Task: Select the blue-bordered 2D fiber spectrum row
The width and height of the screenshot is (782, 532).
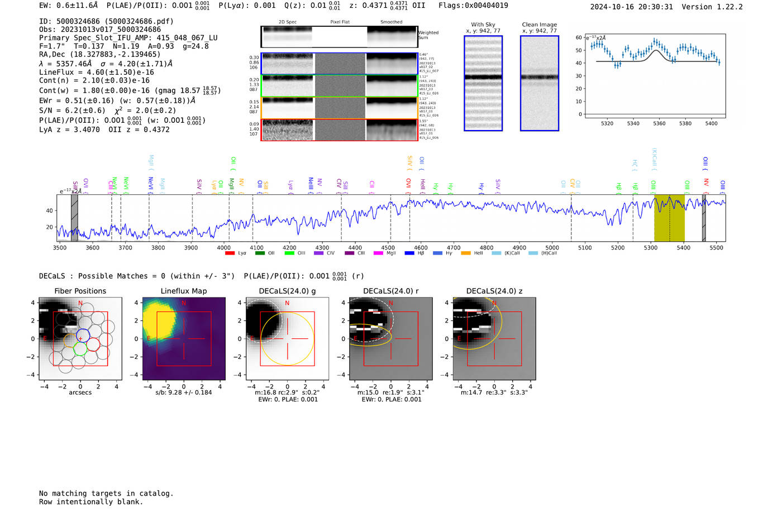Action: [x=339, y=64]
